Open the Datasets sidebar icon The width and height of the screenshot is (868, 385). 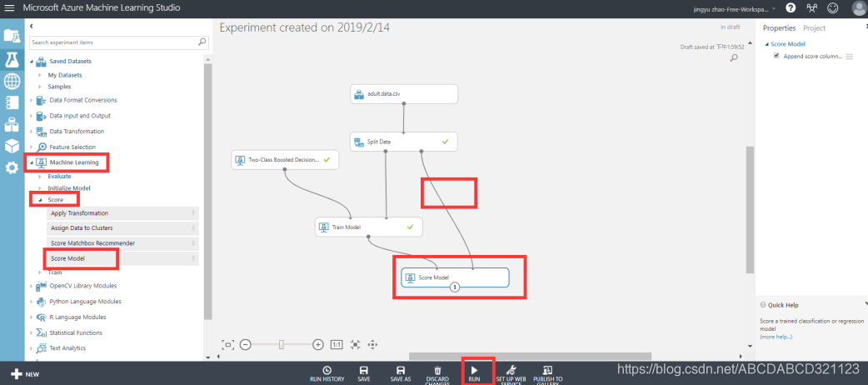pos(12,125)
